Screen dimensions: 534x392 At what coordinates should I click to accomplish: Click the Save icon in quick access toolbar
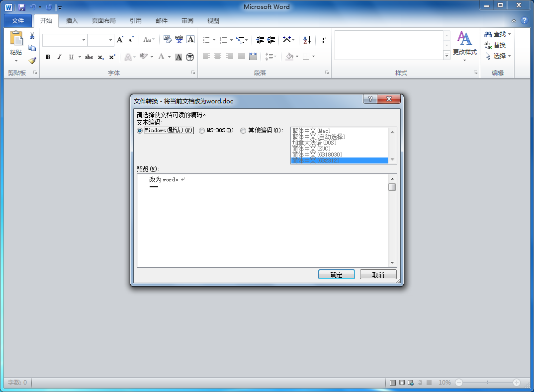(x=22, y=7)
